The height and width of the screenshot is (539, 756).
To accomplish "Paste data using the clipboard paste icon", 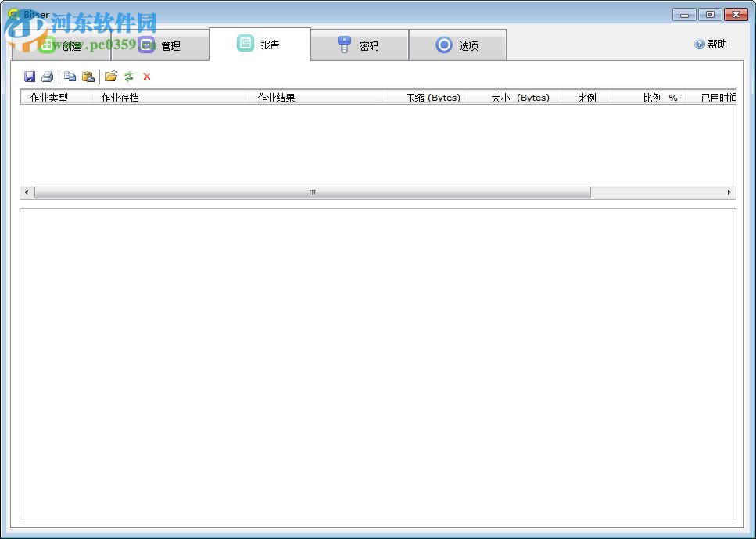I will (x=88, y=76).
